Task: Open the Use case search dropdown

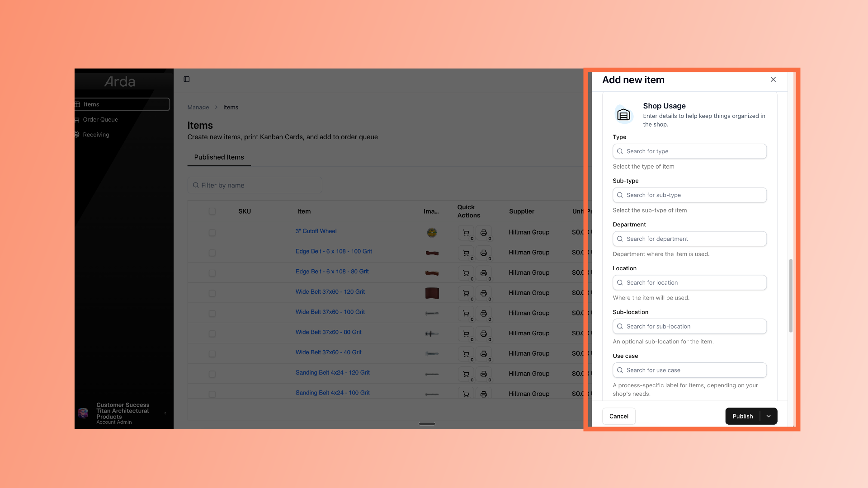Action: (x=689, y=371)
